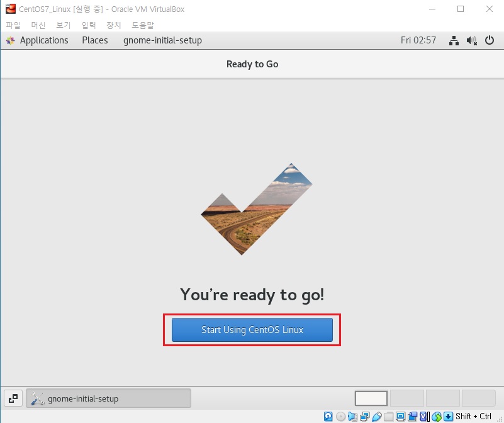Open the Applications menu
The width and height of the screenshot is (504, 423).
pos(44,40)
